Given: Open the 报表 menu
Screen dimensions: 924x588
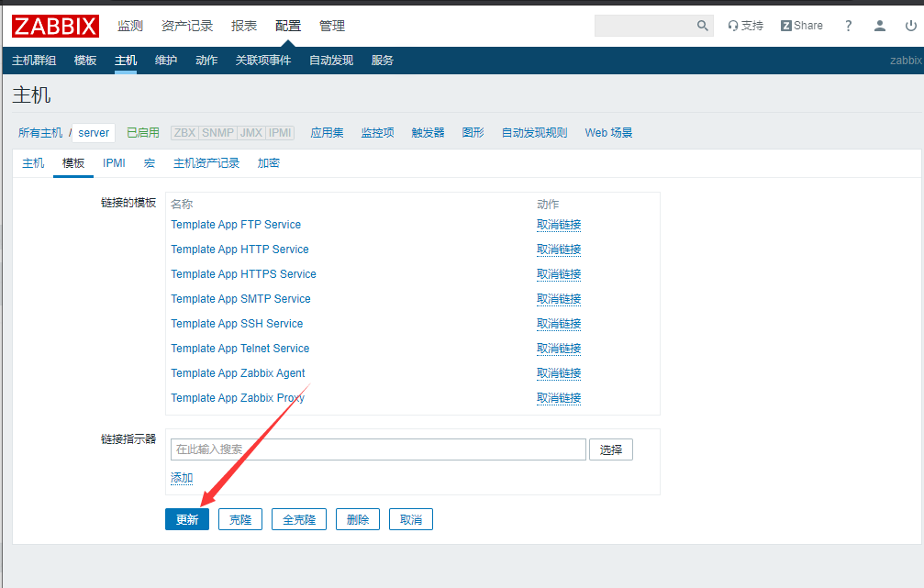Looking at the screenshot, I should tap(244, 26).
